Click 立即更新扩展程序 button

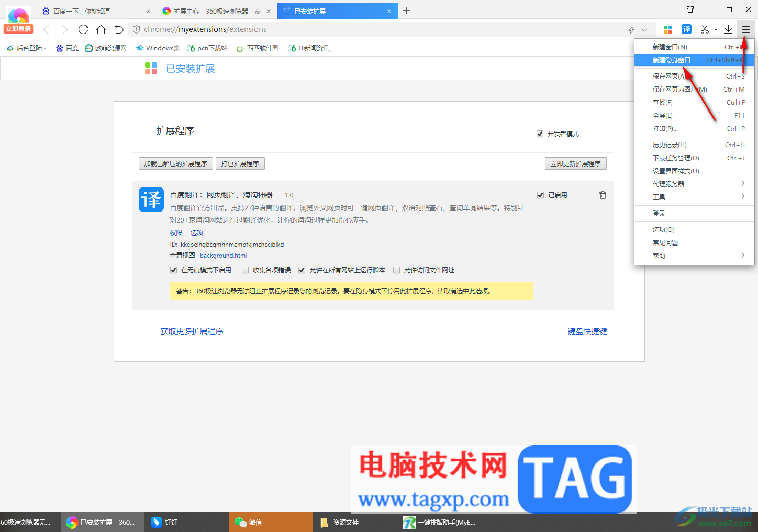point(576,164)
